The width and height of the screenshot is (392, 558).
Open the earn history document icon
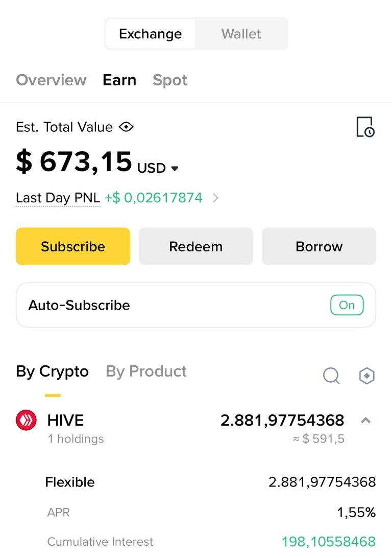[x=365, y=127]
